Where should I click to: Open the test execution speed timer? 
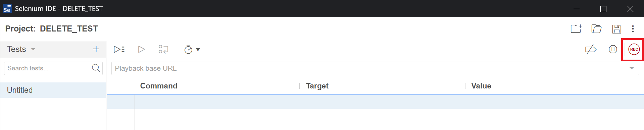tap(192, 49)
